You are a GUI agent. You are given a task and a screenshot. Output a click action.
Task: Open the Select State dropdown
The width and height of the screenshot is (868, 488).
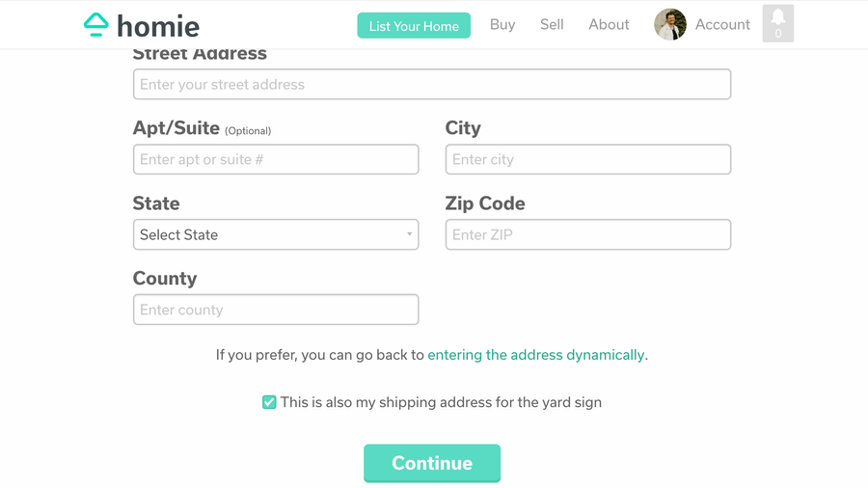[275, 234]
